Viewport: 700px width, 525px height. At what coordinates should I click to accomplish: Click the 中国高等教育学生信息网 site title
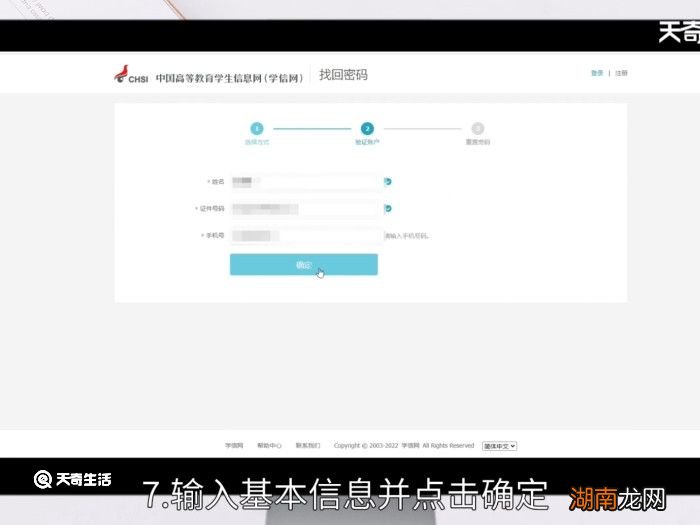tap(229, 78)
